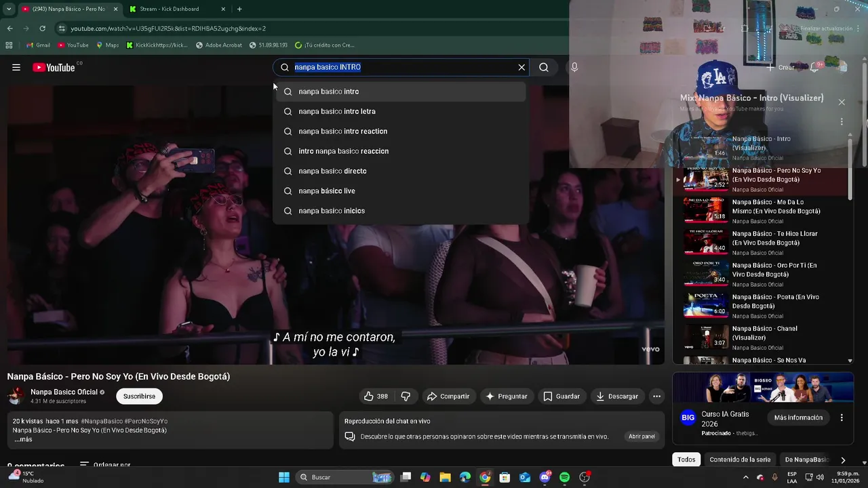
Task: Open Discord from the taskbar
Action: point(545,477)
